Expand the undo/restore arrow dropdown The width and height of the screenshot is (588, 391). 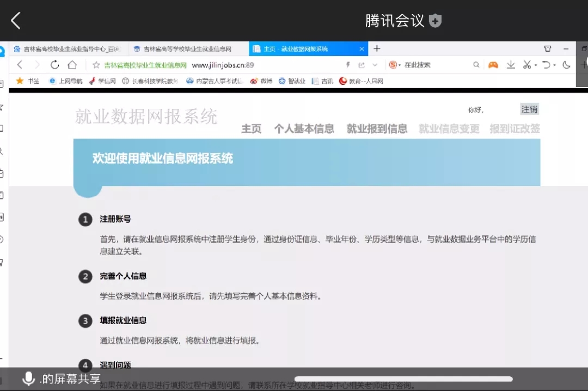tap(554, 65)
